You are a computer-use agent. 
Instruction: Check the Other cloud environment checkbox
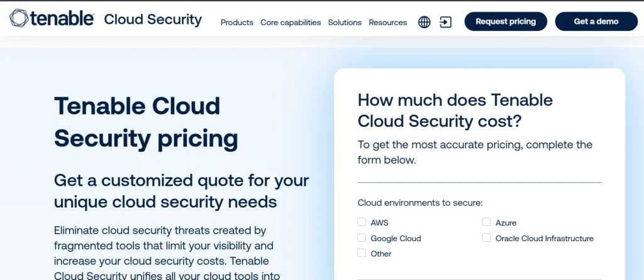click(362, 253)
